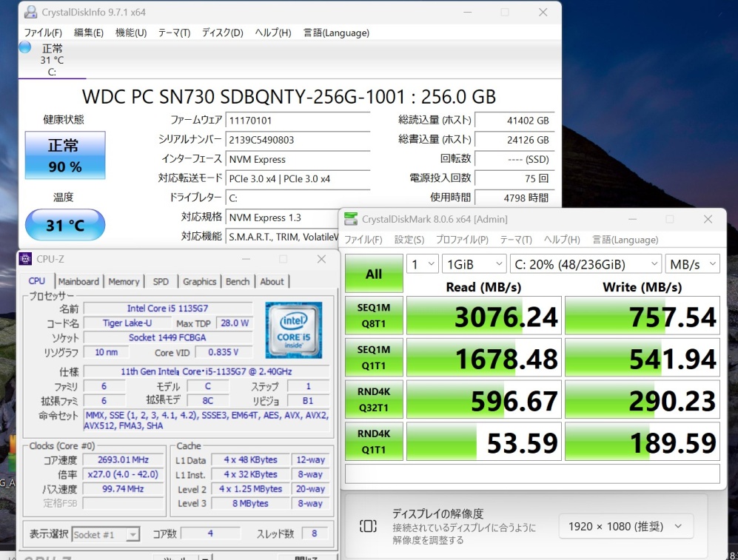Open 言語(Language) menu in CrystalDiskMark
This screenshot has height=560, width=738.
point(625,240)
